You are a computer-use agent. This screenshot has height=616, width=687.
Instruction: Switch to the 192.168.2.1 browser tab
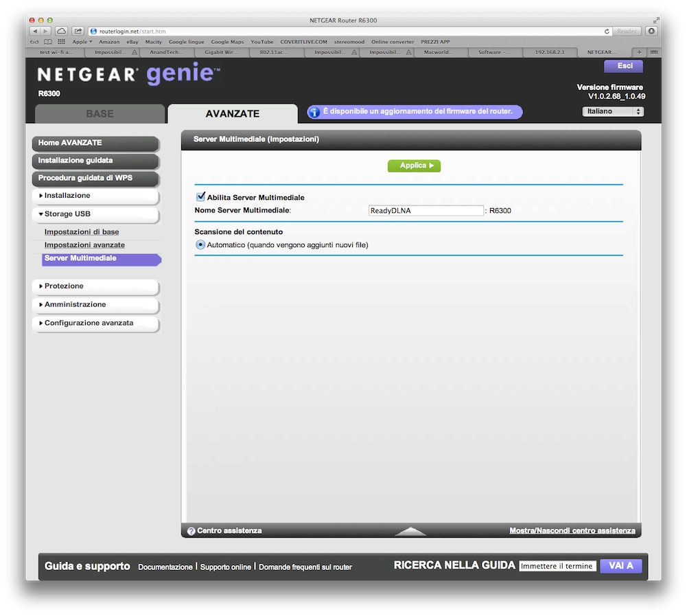(x=550, y=52)
